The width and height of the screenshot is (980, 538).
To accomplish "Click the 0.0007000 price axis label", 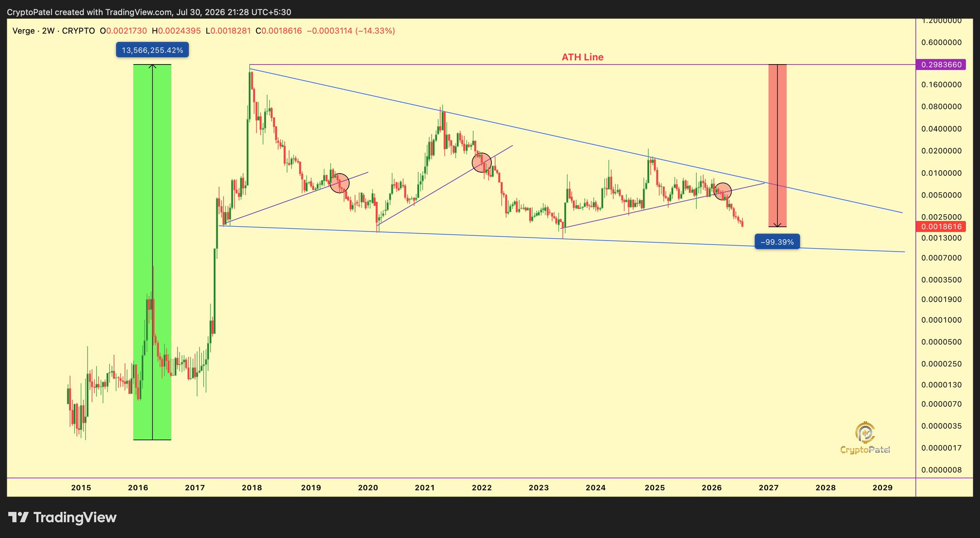I will coord(941,258).
